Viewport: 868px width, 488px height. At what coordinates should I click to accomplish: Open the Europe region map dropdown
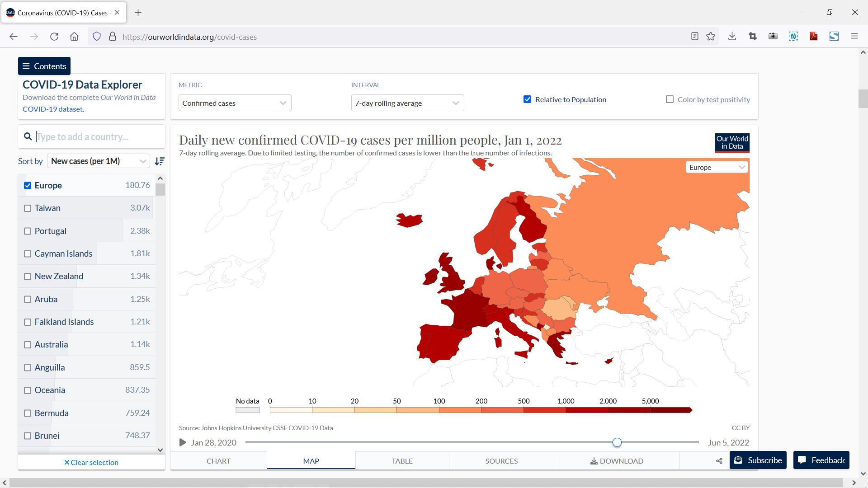[717, 167]
